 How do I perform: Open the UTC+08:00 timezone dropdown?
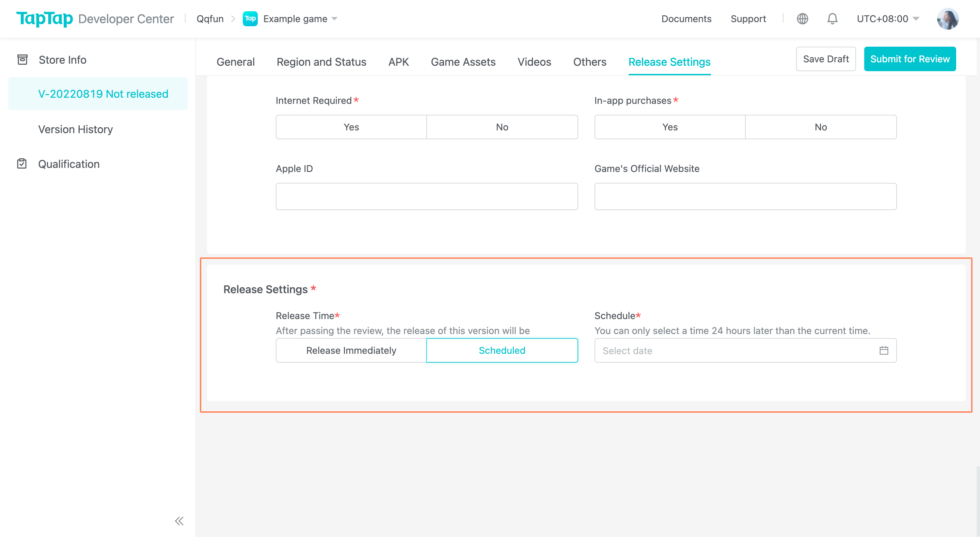(888, 19)
